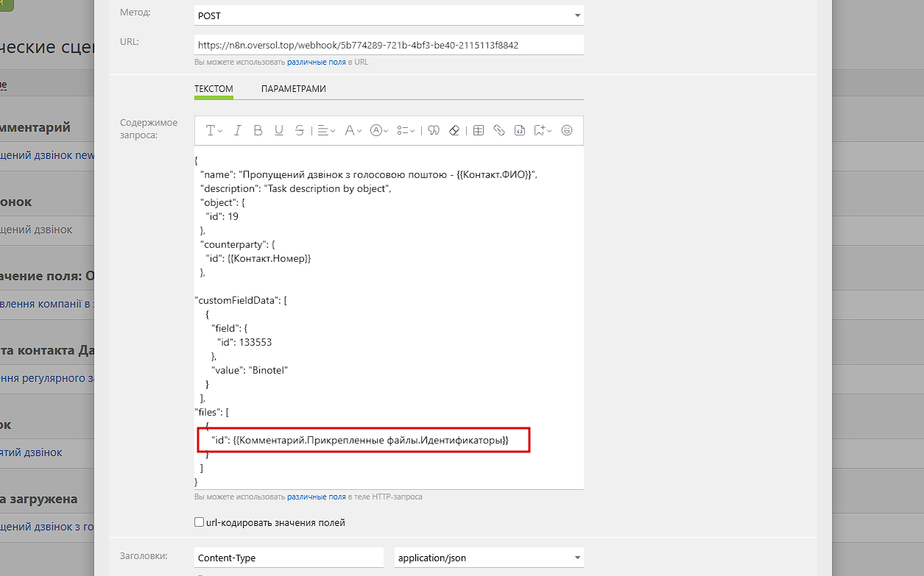The image size is (924, 576).
Task: Apply bold formatting
Action: [x=258, y=130]
